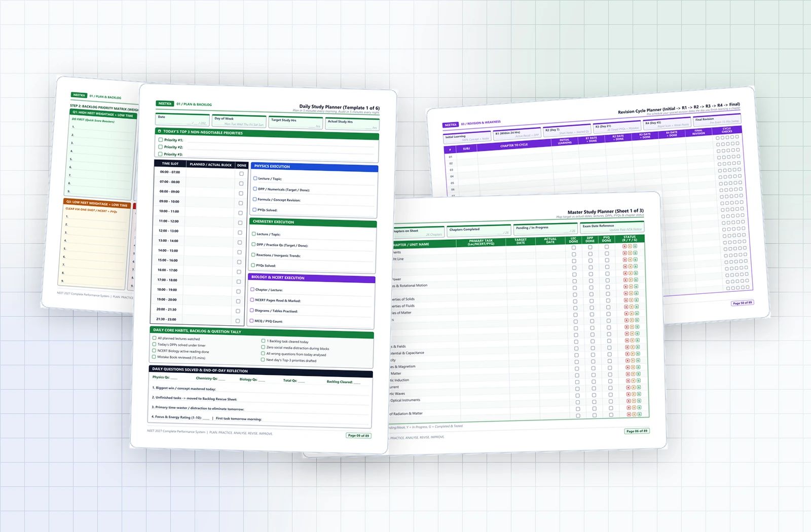Click the Page 50 of 89 label

click(742, 303)
